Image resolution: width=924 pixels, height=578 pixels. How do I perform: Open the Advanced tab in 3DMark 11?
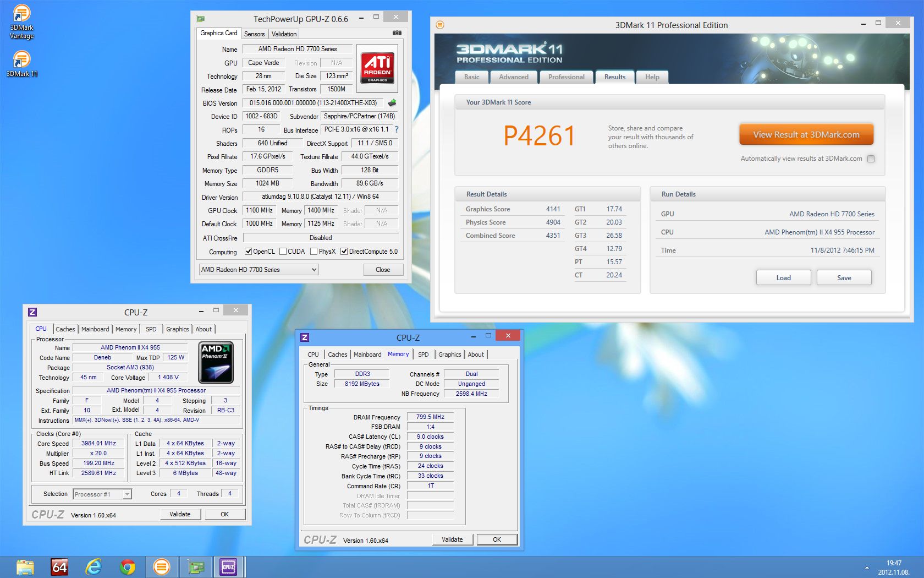[514, 77]
